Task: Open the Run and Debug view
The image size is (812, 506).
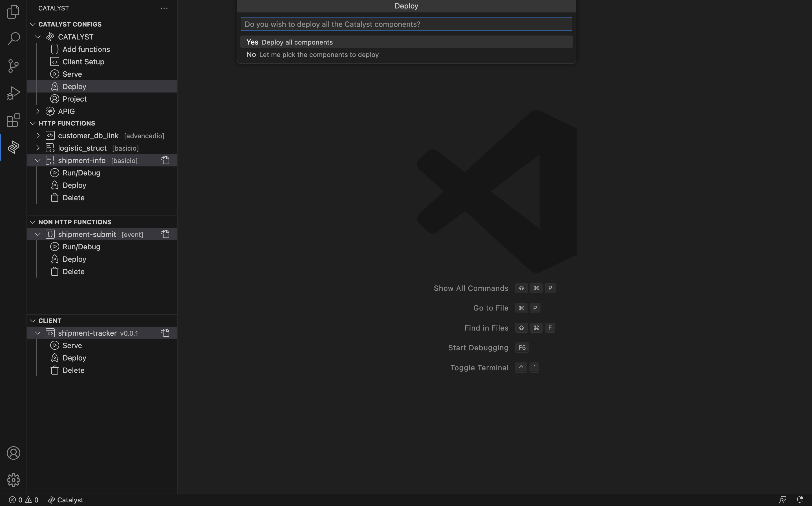Action: coord(13,93)
